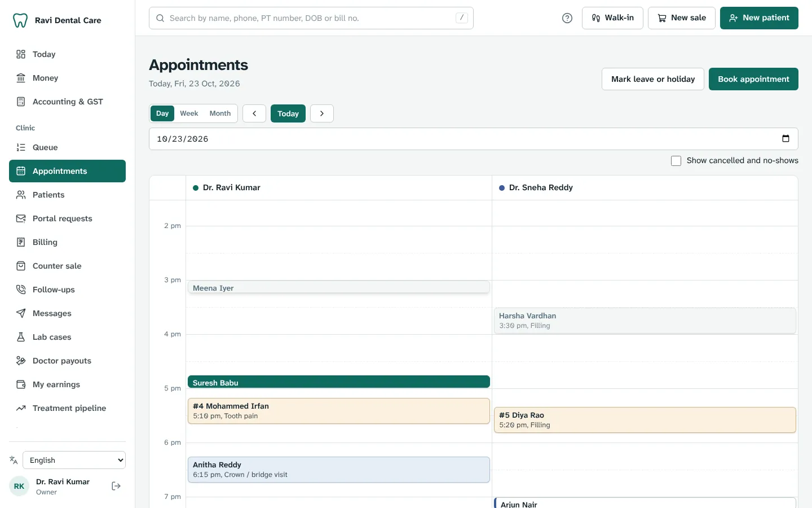Screen dimensions: 812x508
Task: Open Accounting & GST in sidebar
Action: coord(67,102)
